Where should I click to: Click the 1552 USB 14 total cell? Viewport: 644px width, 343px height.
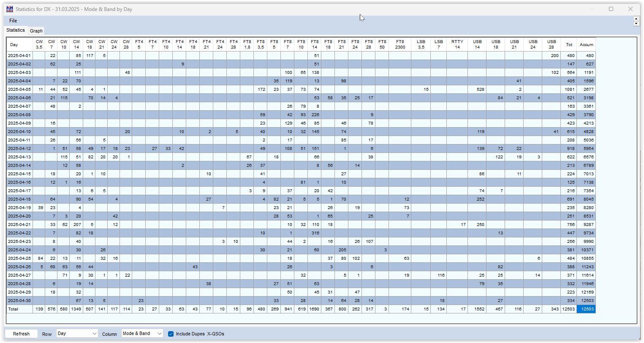point(477,309)
